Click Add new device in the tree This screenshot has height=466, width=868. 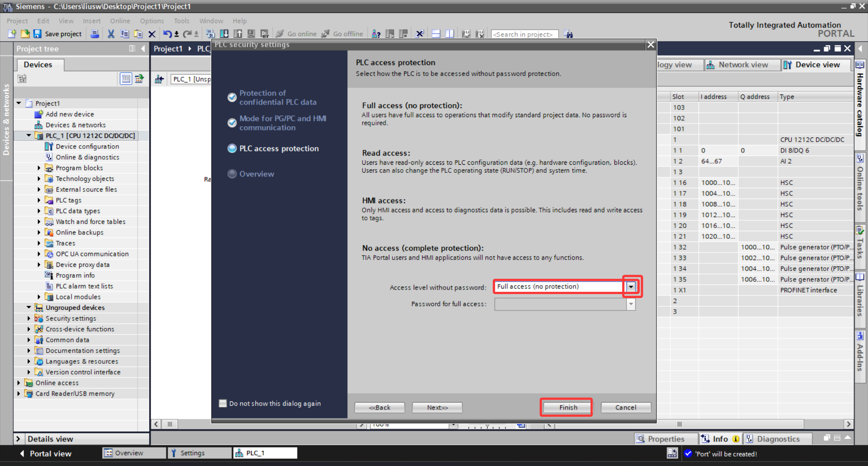point(70,114)
